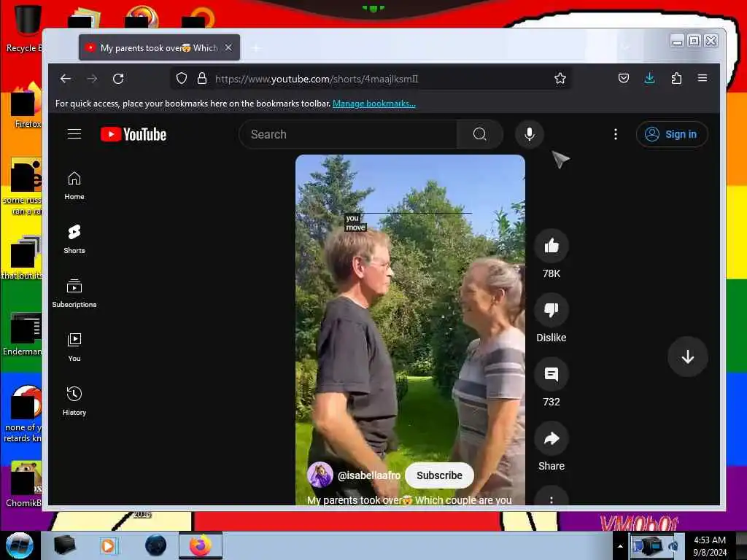Open the extensions puzzle-piece icon
Image resolution: width=747 pixels, height=560 pixels.
click(676, 78)
